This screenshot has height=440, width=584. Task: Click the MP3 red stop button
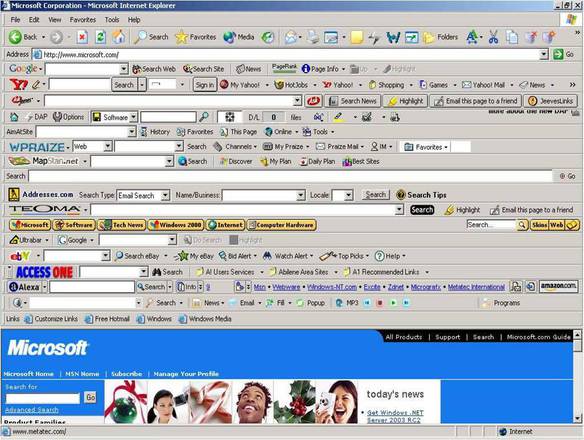tap(380, 303)
